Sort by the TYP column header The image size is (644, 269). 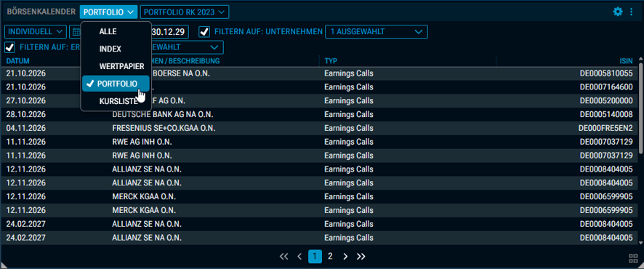(331, 61)
